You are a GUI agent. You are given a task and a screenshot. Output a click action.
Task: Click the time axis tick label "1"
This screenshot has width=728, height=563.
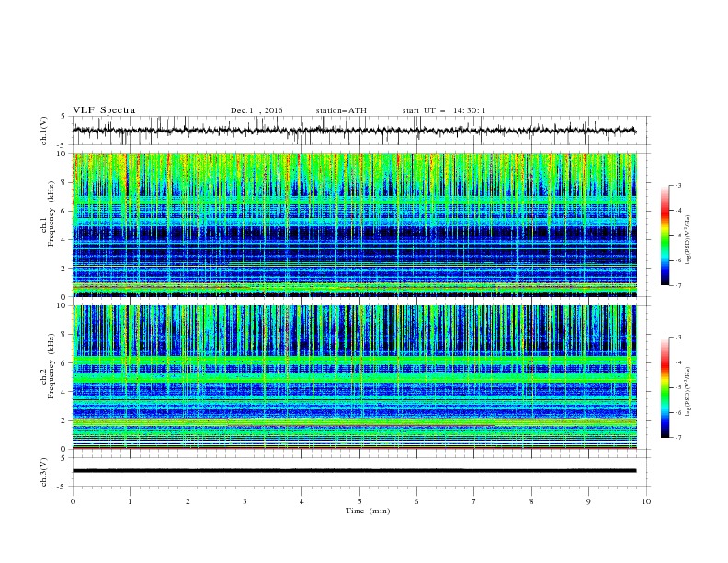(x=130, y=501)
